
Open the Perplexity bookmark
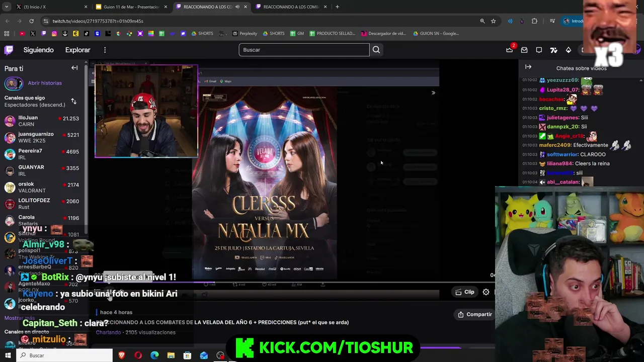point(245,34)
